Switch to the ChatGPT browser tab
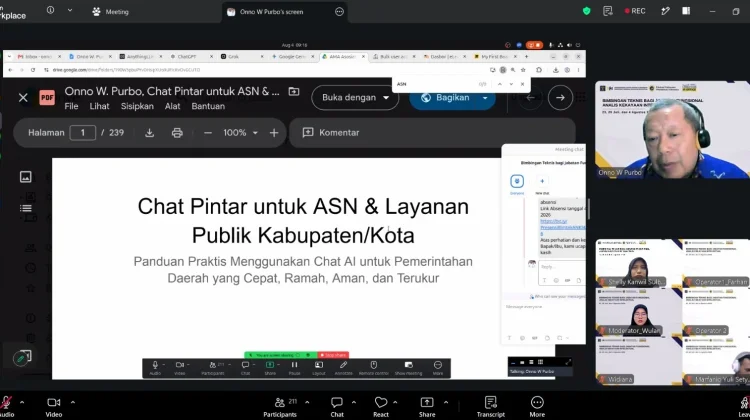 (x=191, y=56)
